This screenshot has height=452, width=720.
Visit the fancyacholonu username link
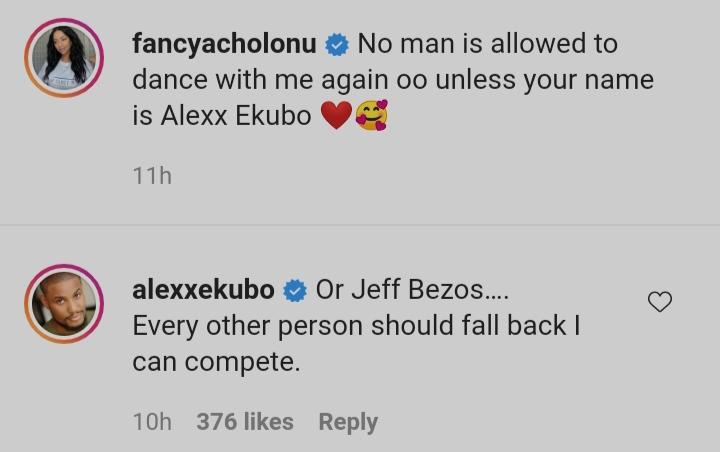[224, 44]
